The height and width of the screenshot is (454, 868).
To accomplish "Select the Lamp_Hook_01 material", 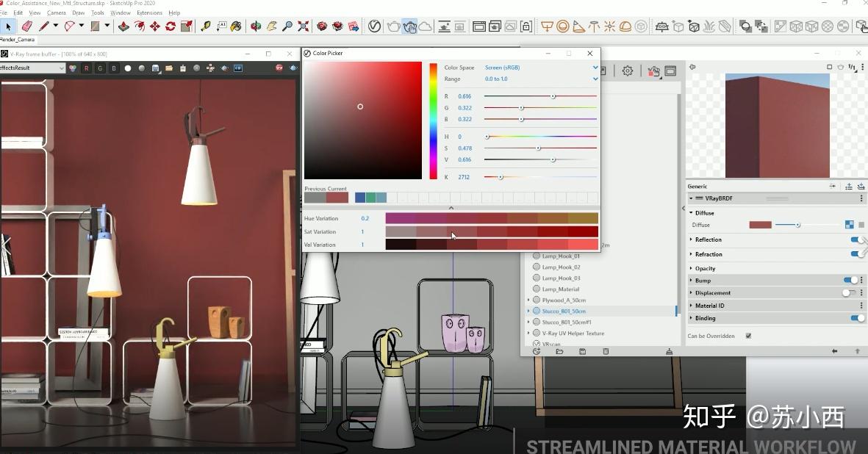I will 561,256.
